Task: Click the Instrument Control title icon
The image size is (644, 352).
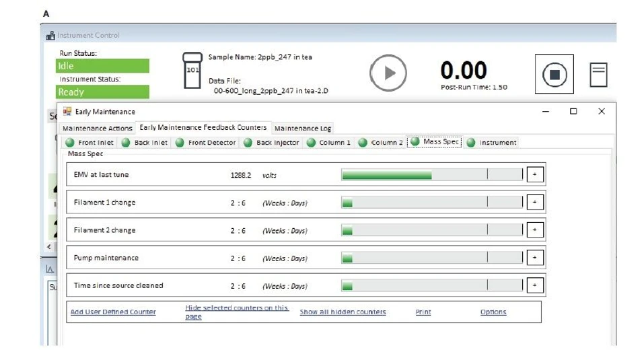Action: tap(50, 36)
